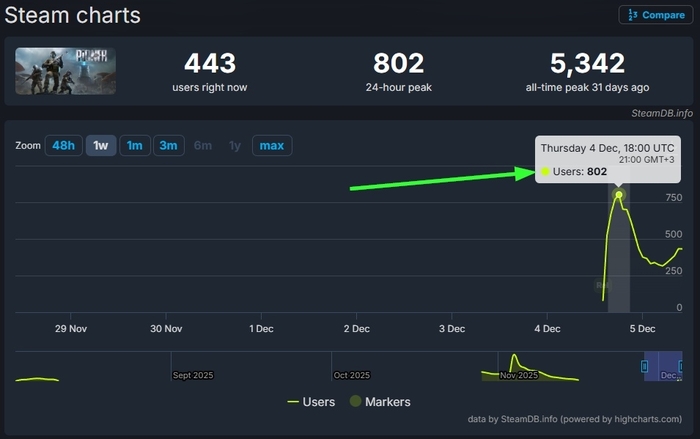Toggle the Markers series label in legend
Screen dimensions: 700x439
pyautogui.click(x=389, y=402)
